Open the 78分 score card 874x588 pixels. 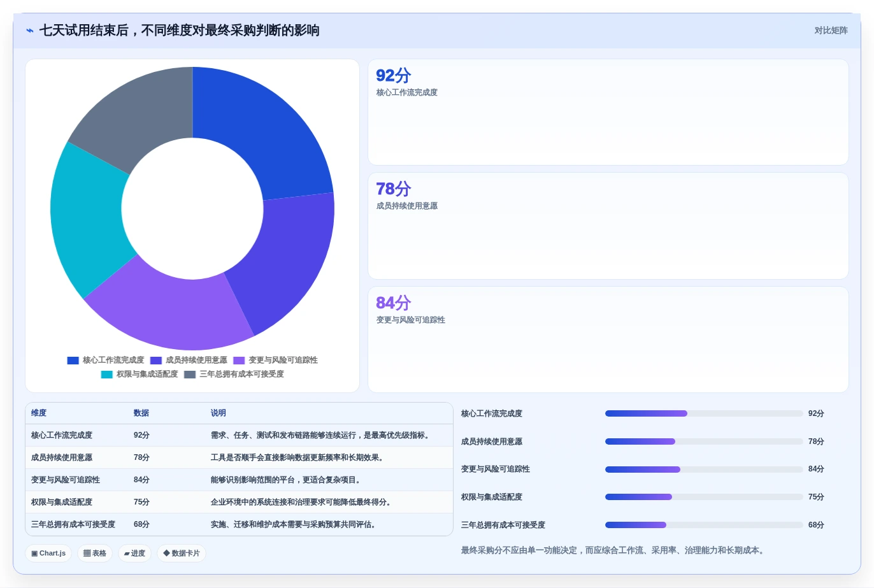click(608, 226)
